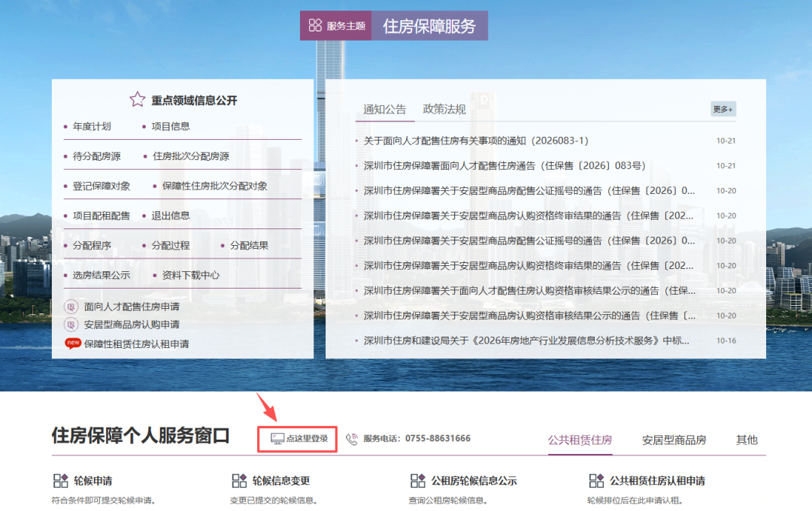812x511 pixels.
Task: Click the 公共租赁住房认租申请 service title
Action: tap(657, 480)
